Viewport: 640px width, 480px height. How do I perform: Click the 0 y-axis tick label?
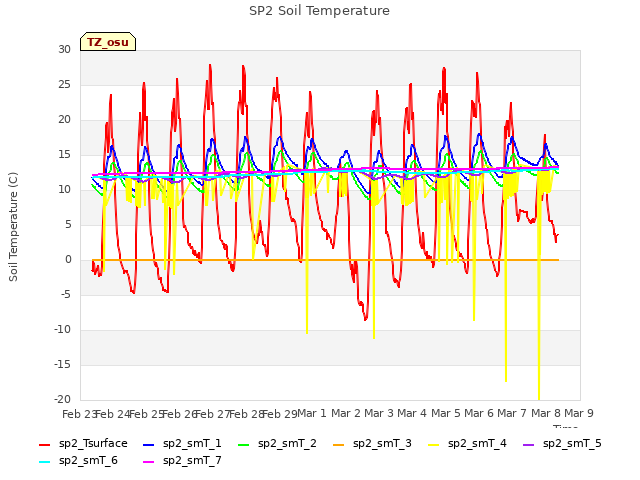pos(68,260)
